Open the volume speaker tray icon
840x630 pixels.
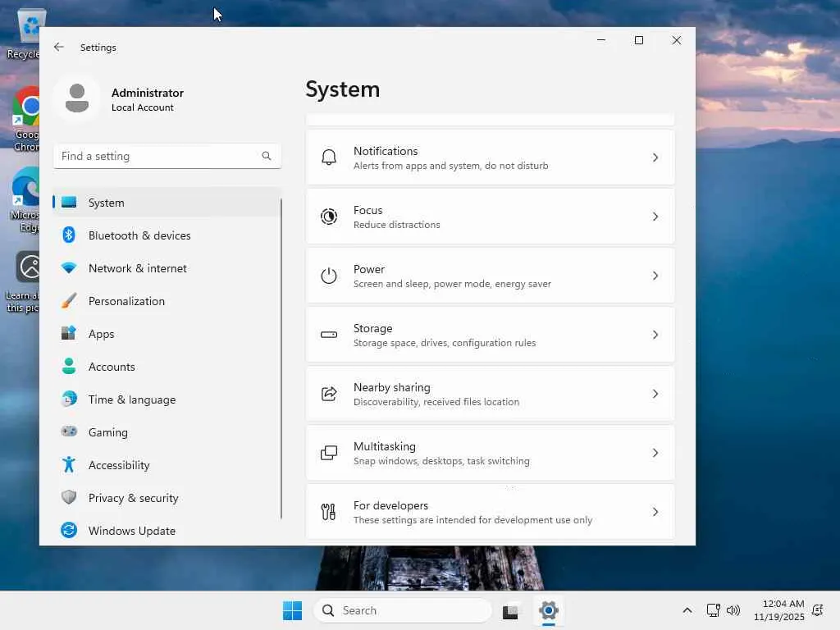pyautogui.click(x=733, y=610)
